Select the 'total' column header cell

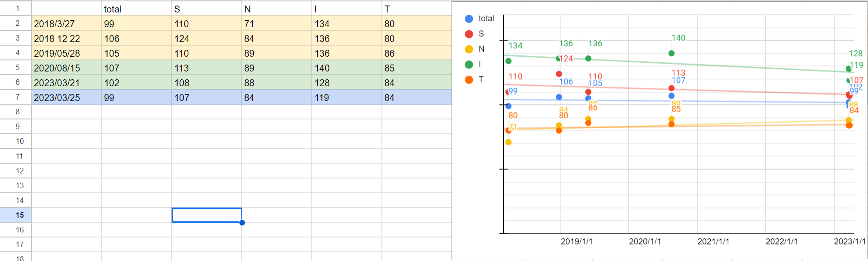point(136,9)
